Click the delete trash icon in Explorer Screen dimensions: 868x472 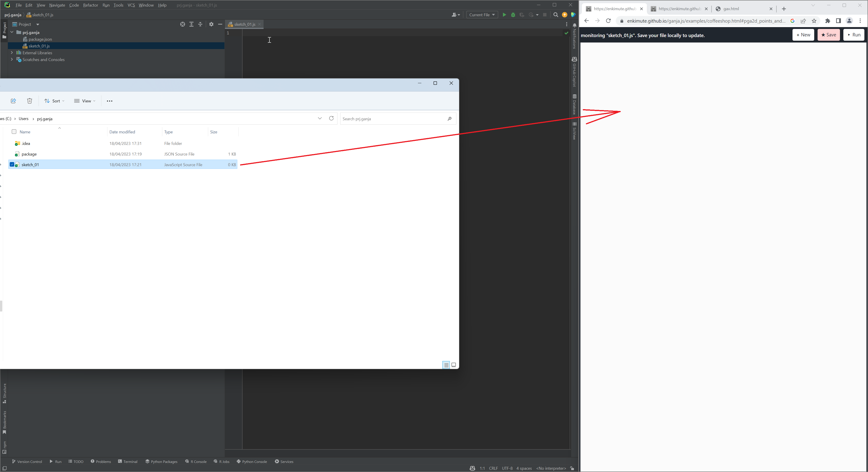point(30,101)
